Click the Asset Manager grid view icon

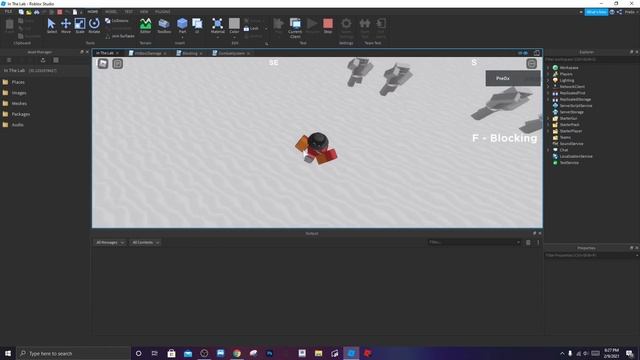[56, 60]
